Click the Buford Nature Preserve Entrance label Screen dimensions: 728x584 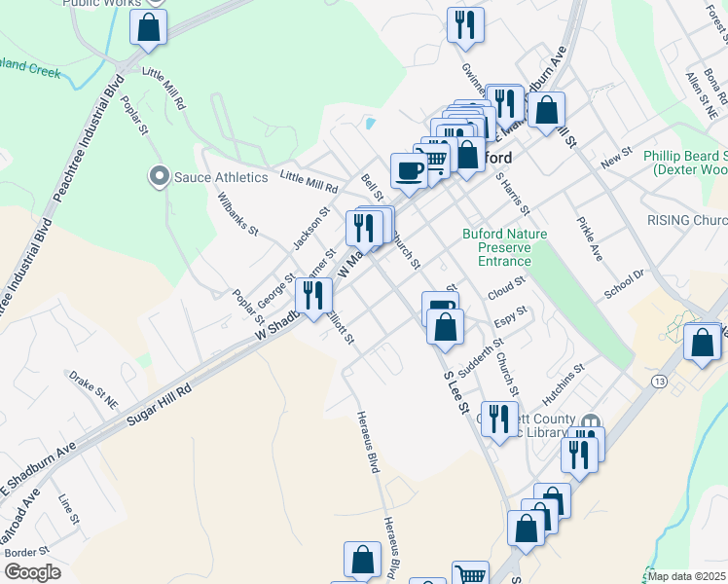(505, 247)
